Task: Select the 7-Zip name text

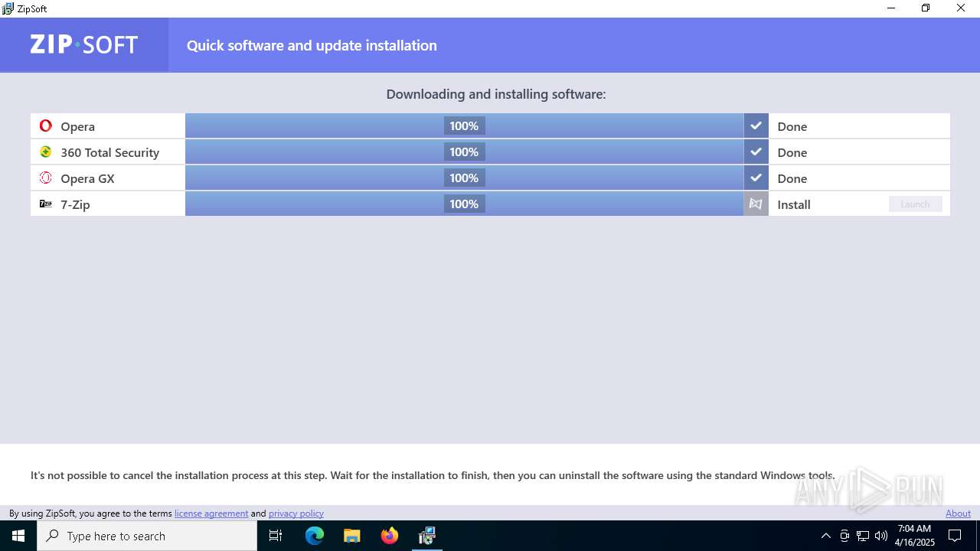Action: (x=75, y=204)
